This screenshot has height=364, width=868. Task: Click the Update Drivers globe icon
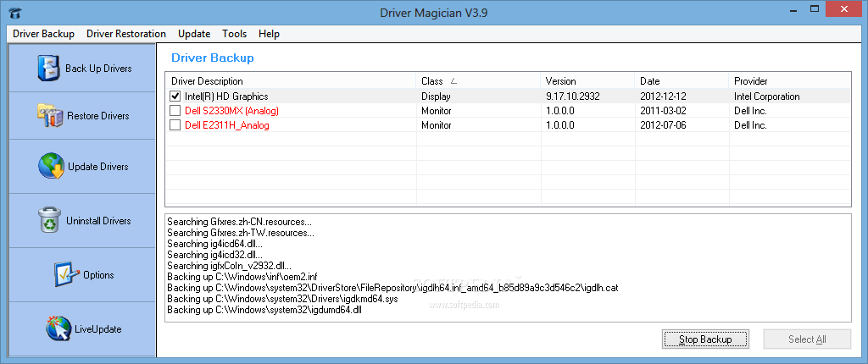pos(51,167)
